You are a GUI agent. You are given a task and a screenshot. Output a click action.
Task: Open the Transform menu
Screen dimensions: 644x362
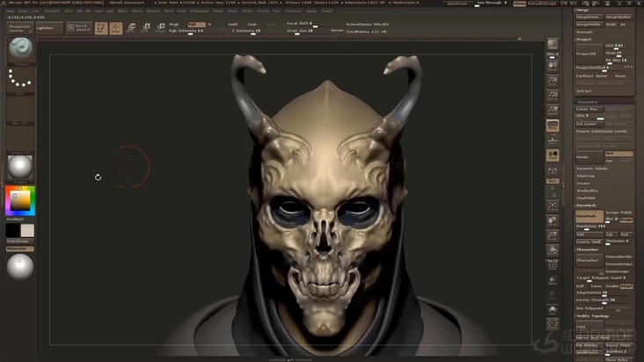coord(293,11)
